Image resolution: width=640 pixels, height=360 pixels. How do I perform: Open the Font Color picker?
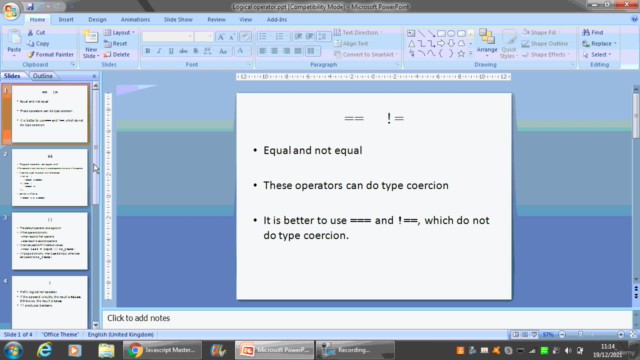[x=243, y=51]
